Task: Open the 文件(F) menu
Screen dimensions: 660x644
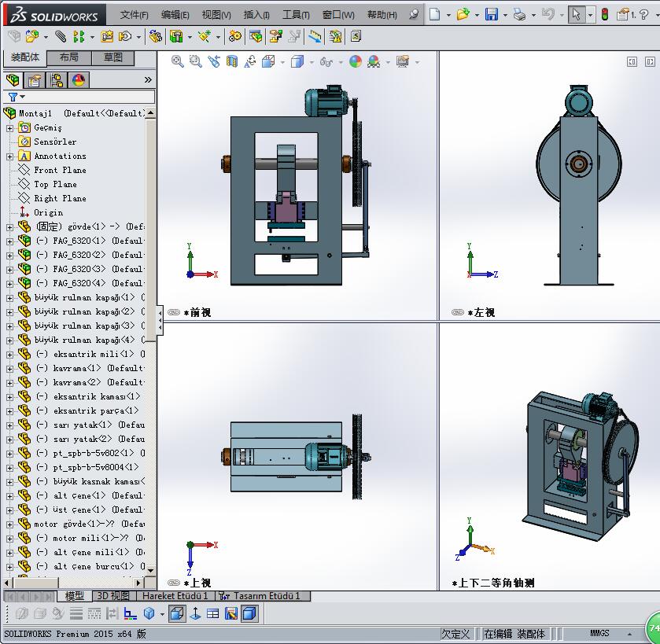Action: 135,15
